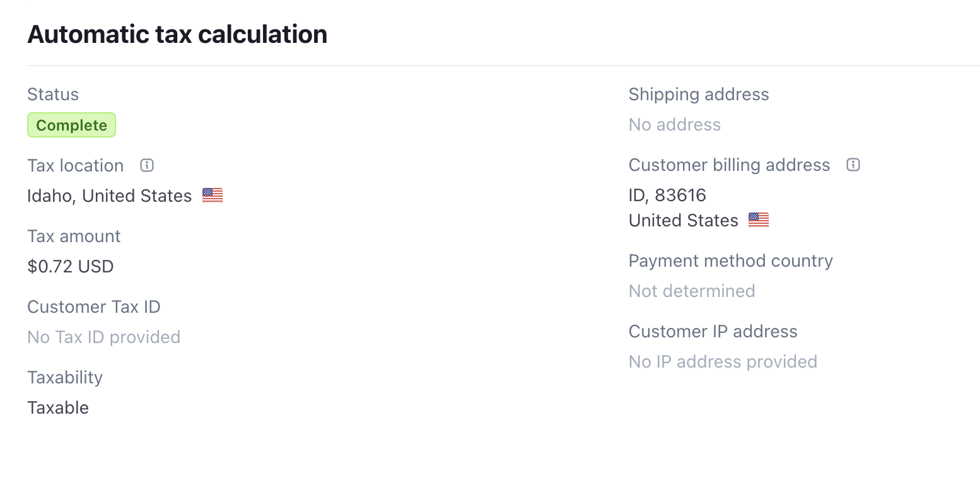Click the ID, 83616 billing address line
Image resolution: width=980 pixels, height=478 pixels.
pyautogui.click(x=667, y=195)
